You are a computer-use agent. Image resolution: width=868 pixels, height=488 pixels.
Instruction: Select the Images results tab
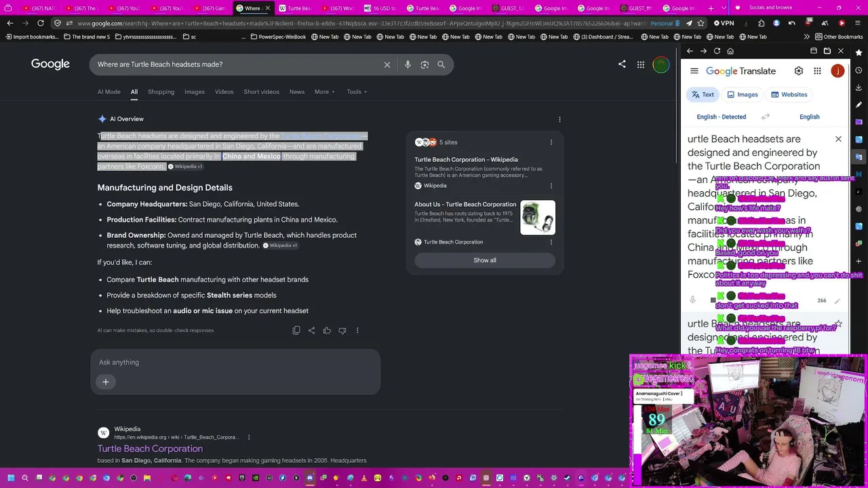195,92
